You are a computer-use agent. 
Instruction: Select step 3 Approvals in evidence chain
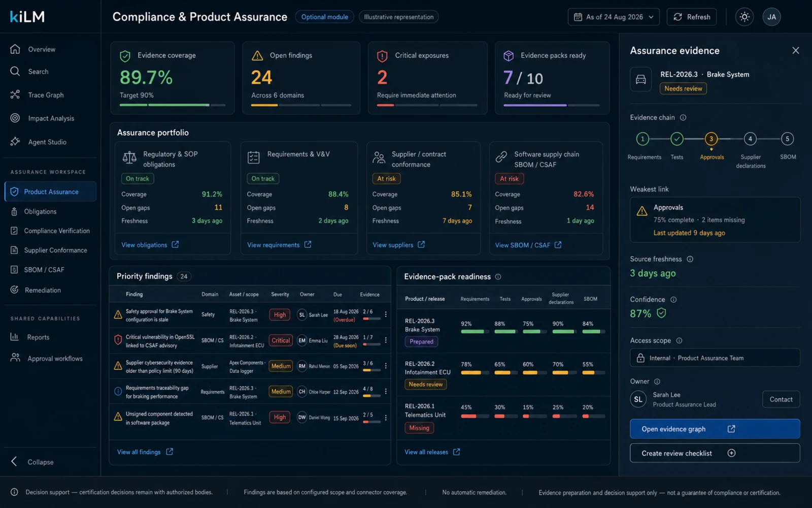click(712, 139)
